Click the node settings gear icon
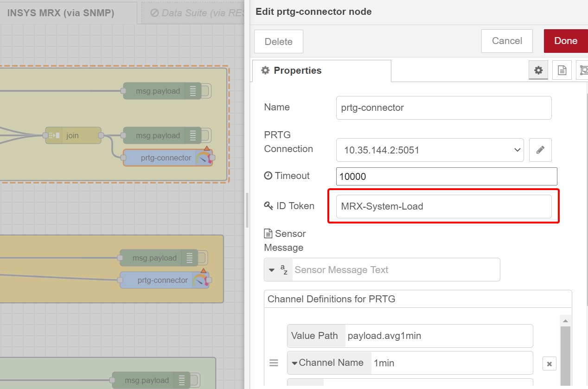 point(538,70)
